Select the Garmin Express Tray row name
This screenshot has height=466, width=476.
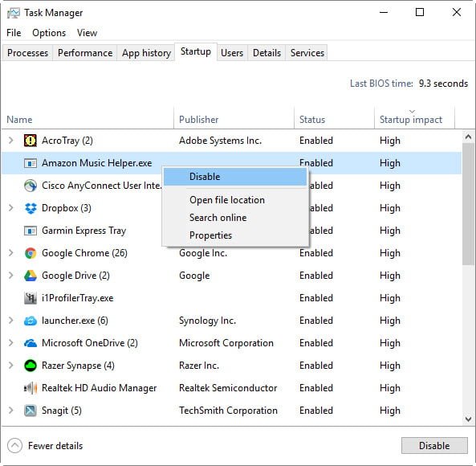pyautogui.click(x=83, y=231)
